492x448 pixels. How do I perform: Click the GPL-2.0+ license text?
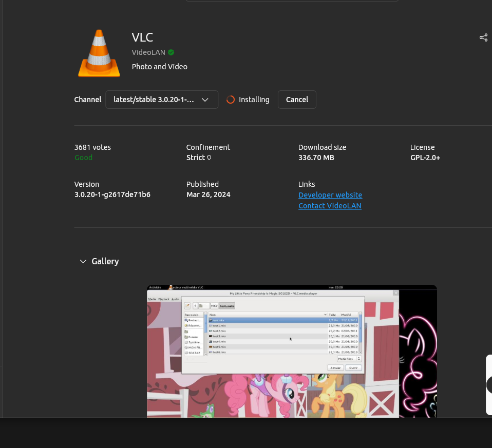pos(425,158)
